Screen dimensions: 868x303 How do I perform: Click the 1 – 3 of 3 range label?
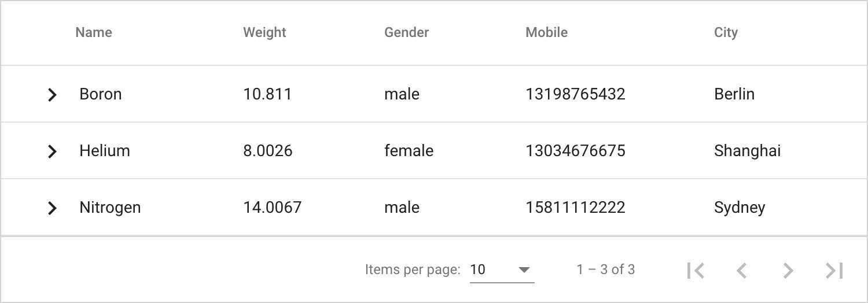(605, 269)
